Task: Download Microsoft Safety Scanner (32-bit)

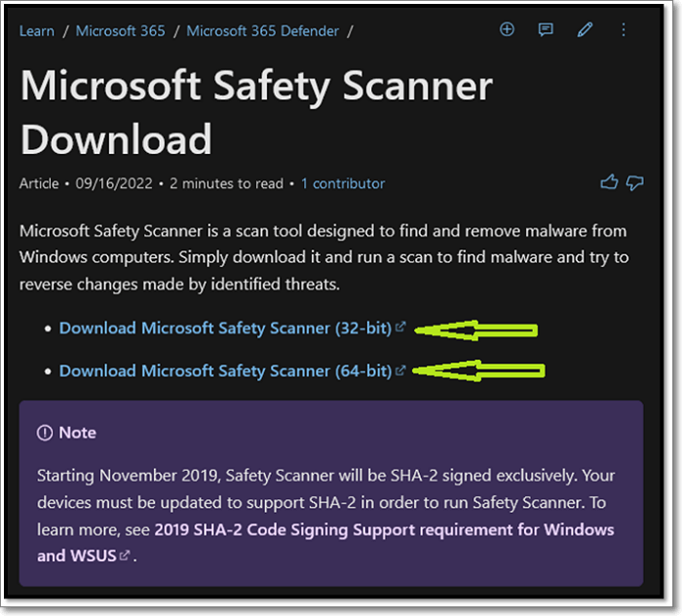Action: pyautogui.click(x=225, y=328)
